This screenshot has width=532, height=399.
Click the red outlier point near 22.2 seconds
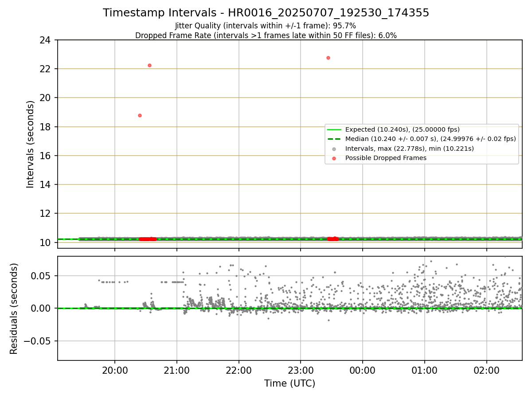[x=149, y=65]
